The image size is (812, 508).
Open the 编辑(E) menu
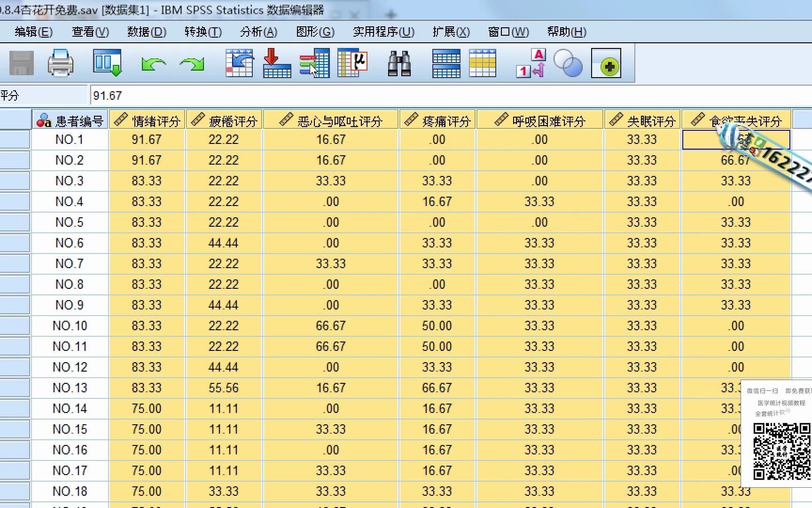point(33,32)
